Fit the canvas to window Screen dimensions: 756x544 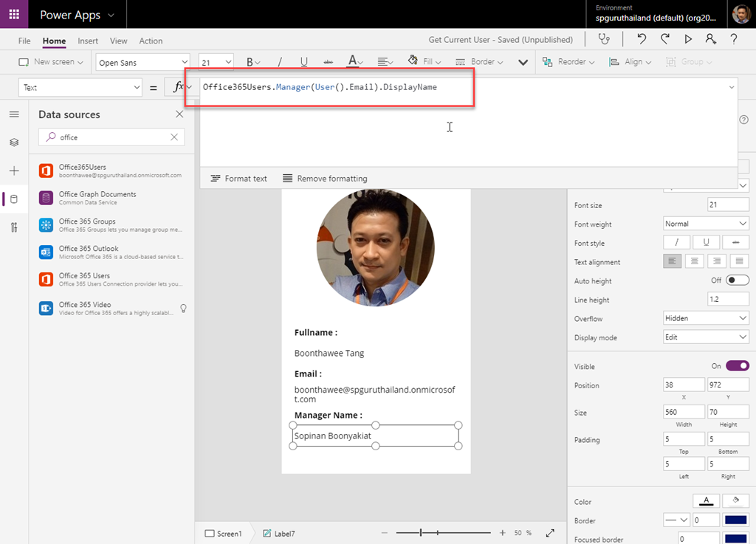[550, 533]
